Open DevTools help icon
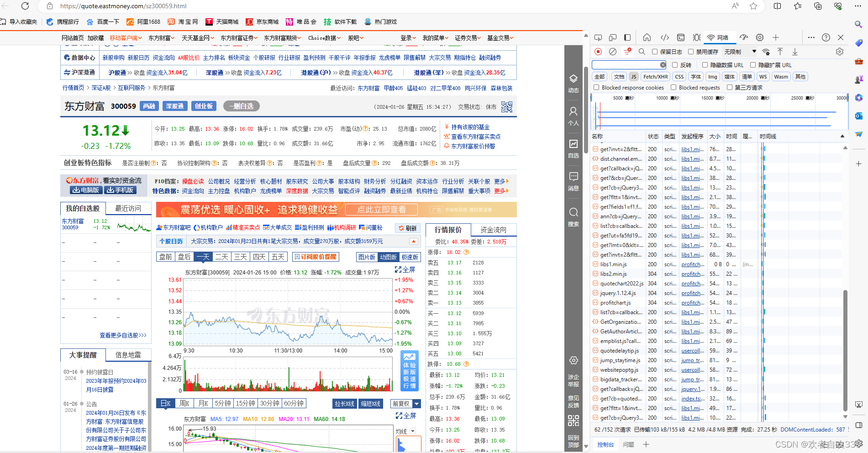Viewport: 868px width, 453px height. click(x=826, y=37)
